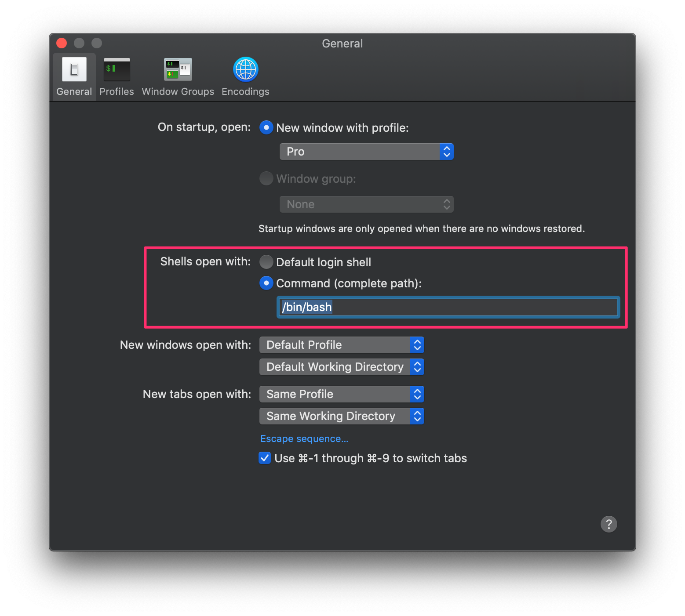The width and height of the screenshot is (685, 616).
Task: Click the 'Shells open with:' label
Action: click(x=205, y=261)
